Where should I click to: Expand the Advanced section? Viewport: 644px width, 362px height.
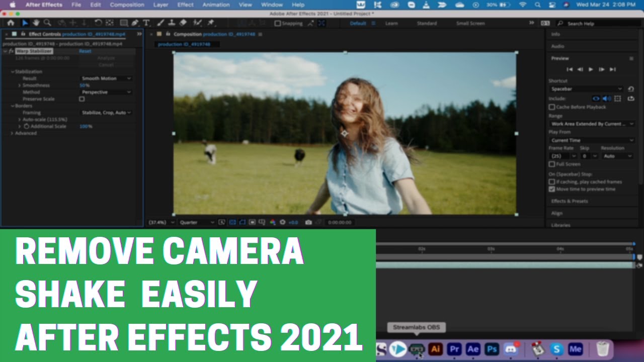(13, 133)
